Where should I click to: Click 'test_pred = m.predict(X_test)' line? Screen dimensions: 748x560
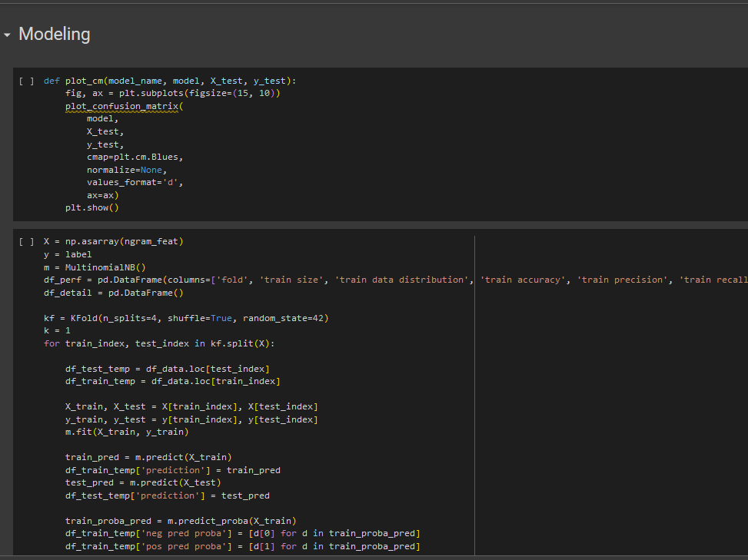[x=143, y=482]
